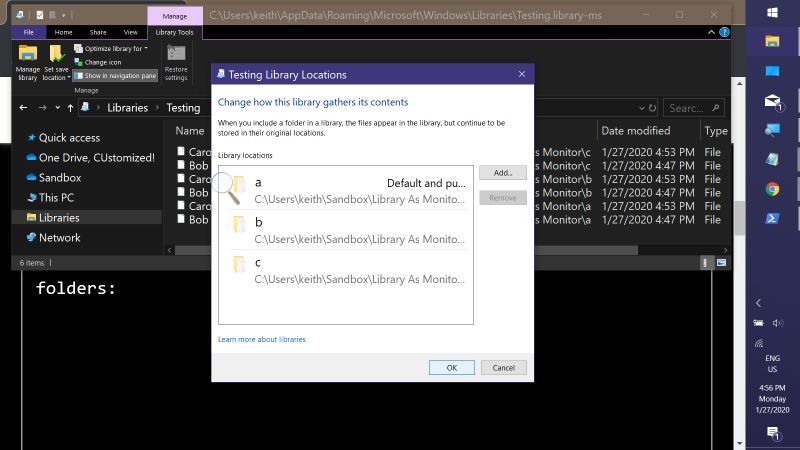Click Libraries in the address breadcrumb
The height and width of the screenshot is (450, 800).
tap(127, 108)
